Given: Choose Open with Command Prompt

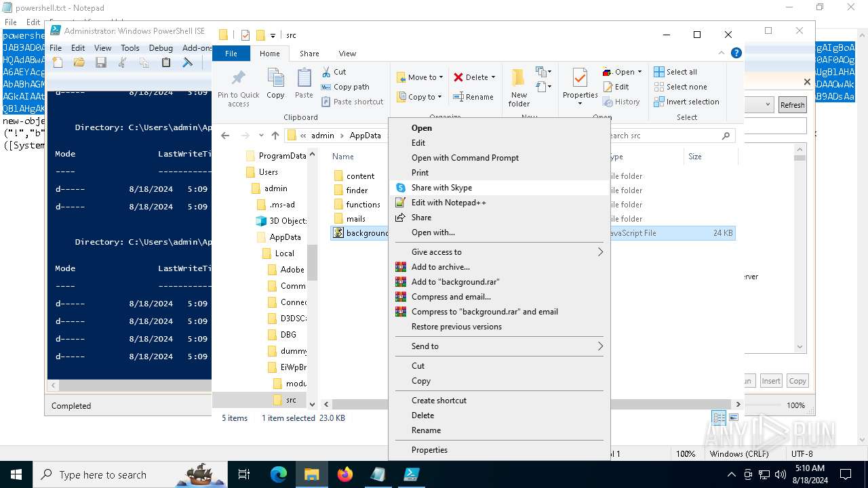Looking at the screenshot, I should (499, 158).
